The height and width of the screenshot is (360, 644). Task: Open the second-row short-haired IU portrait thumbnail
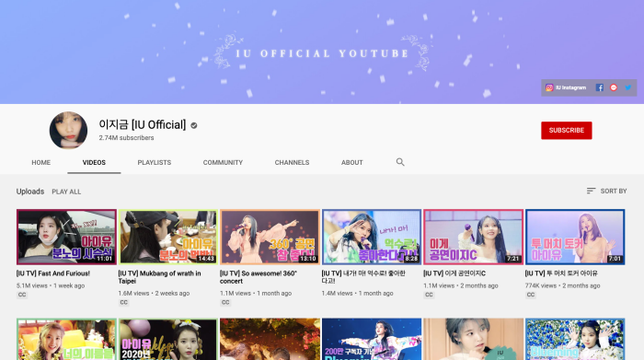click(473, 339)
